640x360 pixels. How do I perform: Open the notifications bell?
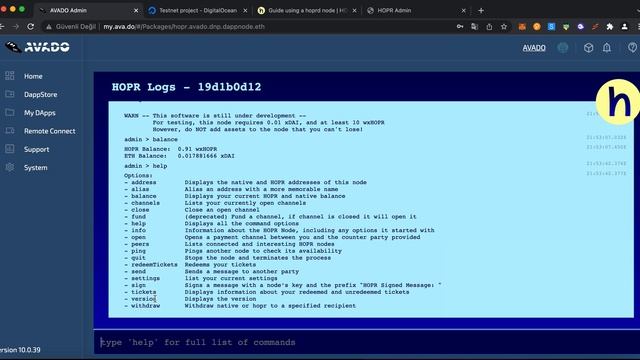(x=607, y=48)
